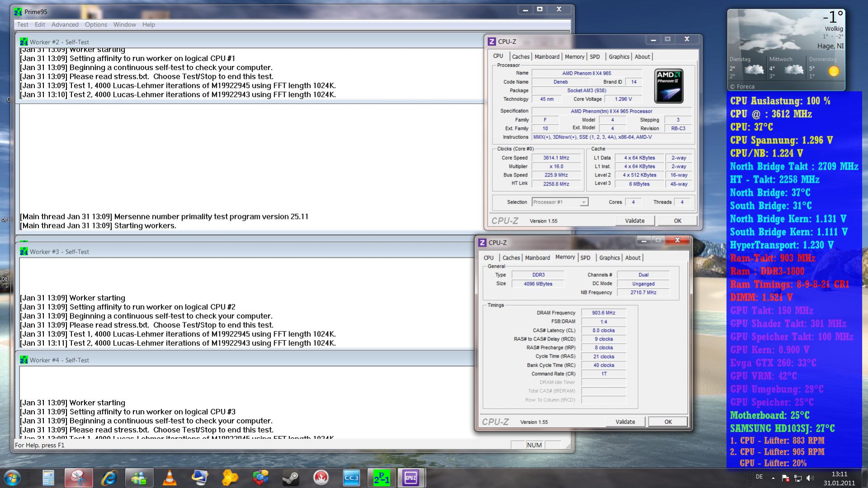Open the yellow puzzle-piece taskbar icon
This screenshot has height=488, width=868.
tap(230, 478)
